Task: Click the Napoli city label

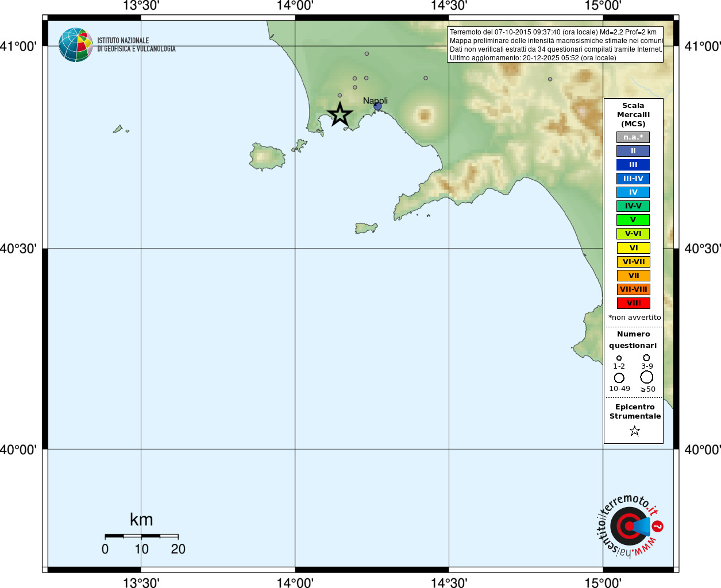Action: (x=375, y=100)
